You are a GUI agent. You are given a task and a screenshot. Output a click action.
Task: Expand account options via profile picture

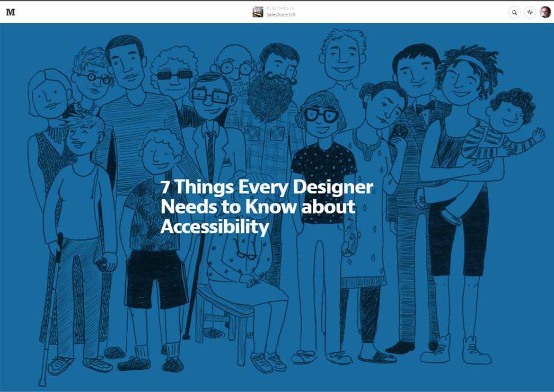[544, 11]
